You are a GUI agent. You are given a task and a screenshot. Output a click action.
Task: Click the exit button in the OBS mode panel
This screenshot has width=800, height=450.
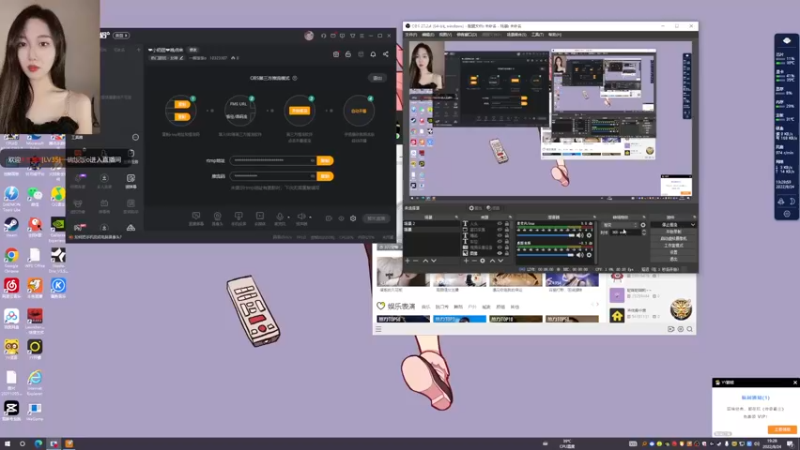(x=378, y=78)
